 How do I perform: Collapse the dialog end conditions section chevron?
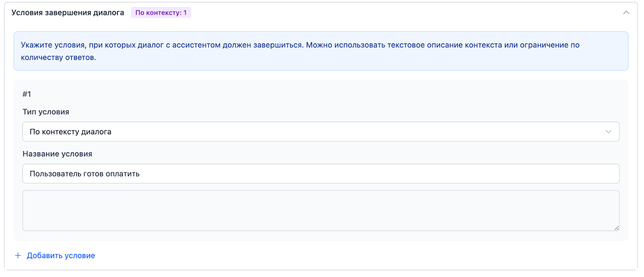[626, 13]
